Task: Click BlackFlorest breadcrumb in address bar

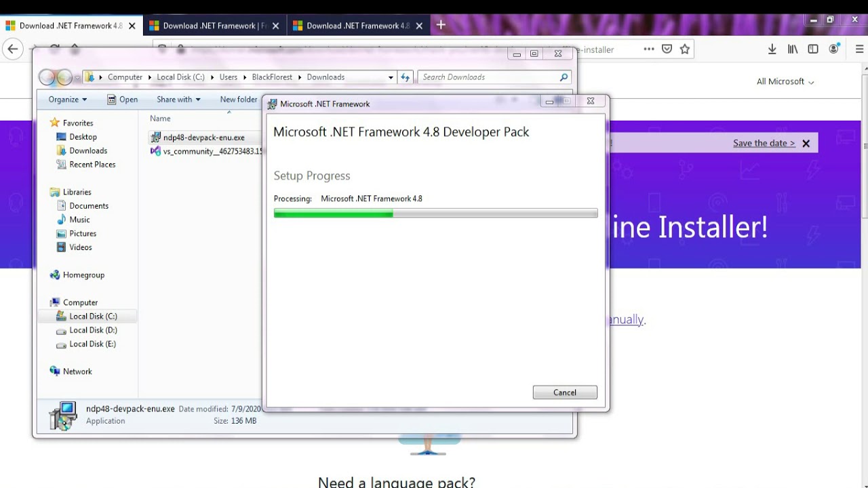Action: click(x=272, y=77)
